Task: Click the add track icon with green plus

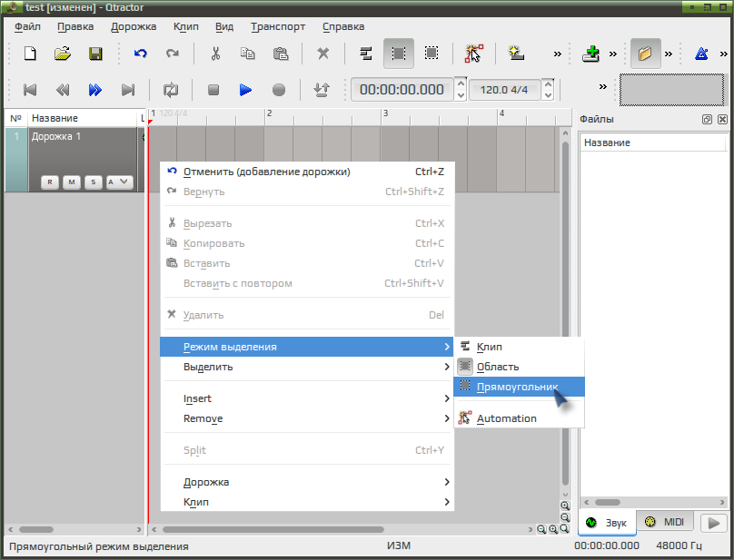Action: coord(591,54)
